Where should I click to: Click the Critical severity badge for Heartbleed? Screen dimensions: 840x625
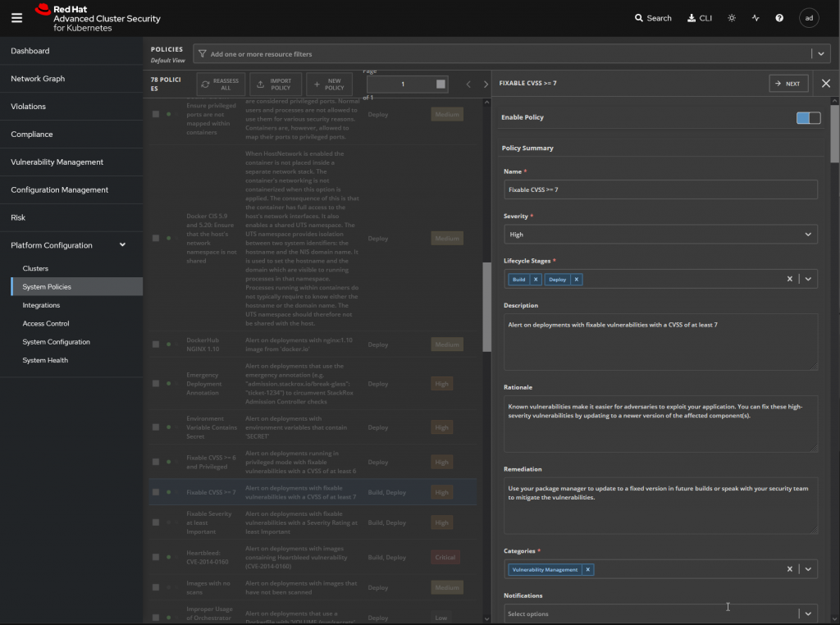445,557
